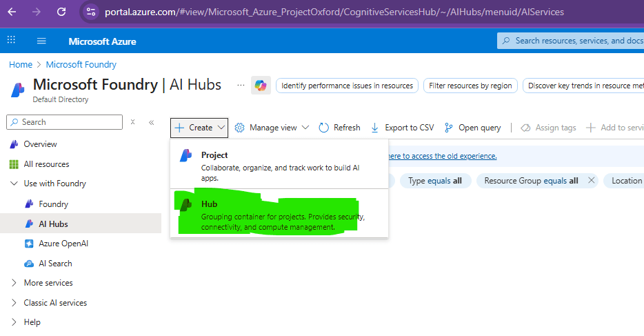The height and width of the screenshot is (336, 644).
Task: Click Assign tags in the toolbar
Action: point(548,128)
